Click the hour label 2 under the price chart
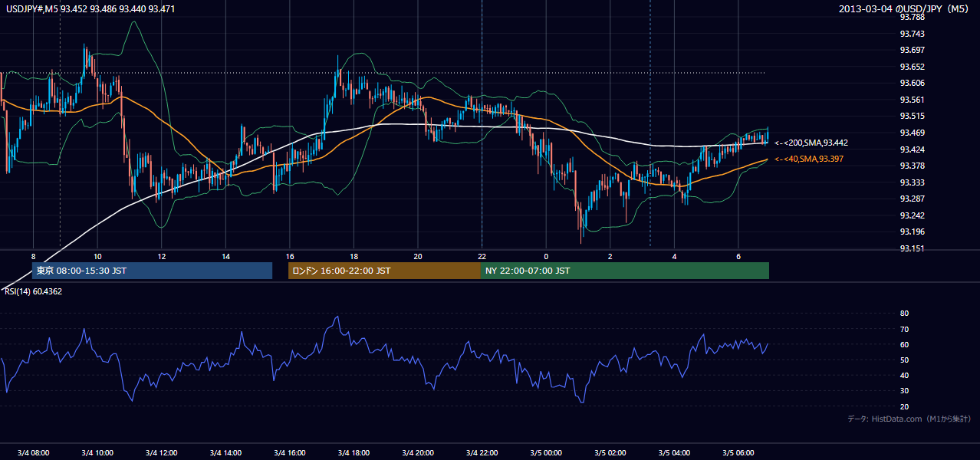This screenshot has width=980, height=460. [x=610, y=256]
